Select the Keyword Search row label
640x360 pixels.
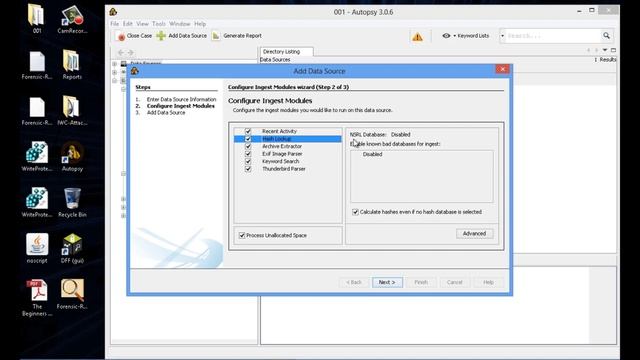[x=280, y=162]
